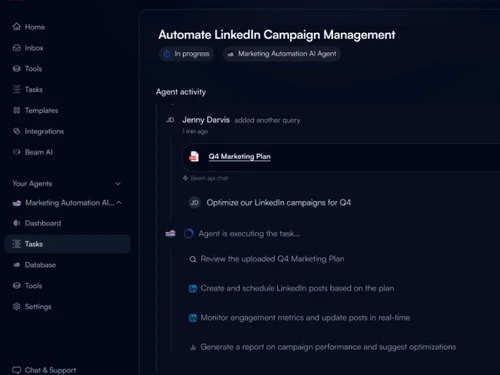Viewport: 500px width, 375px height.
Task: Click 'Automate LinkedIn Campaign Management' title
Action: [x=277, y=35]
